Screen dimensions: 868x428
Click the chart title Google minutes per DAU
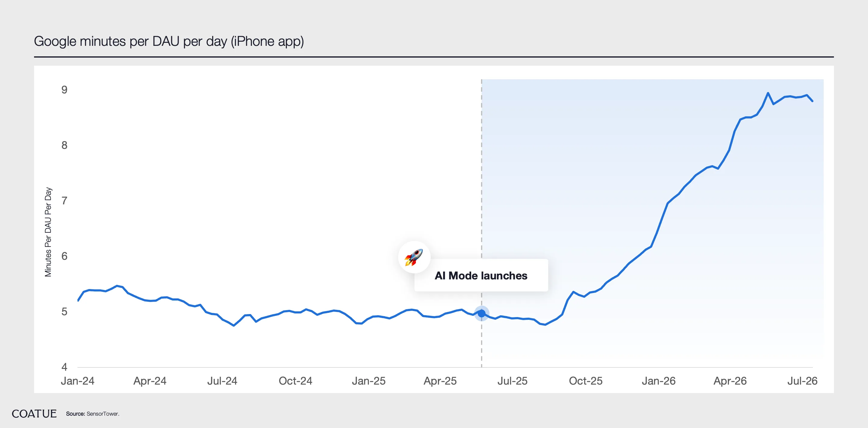tap(169, 42)
